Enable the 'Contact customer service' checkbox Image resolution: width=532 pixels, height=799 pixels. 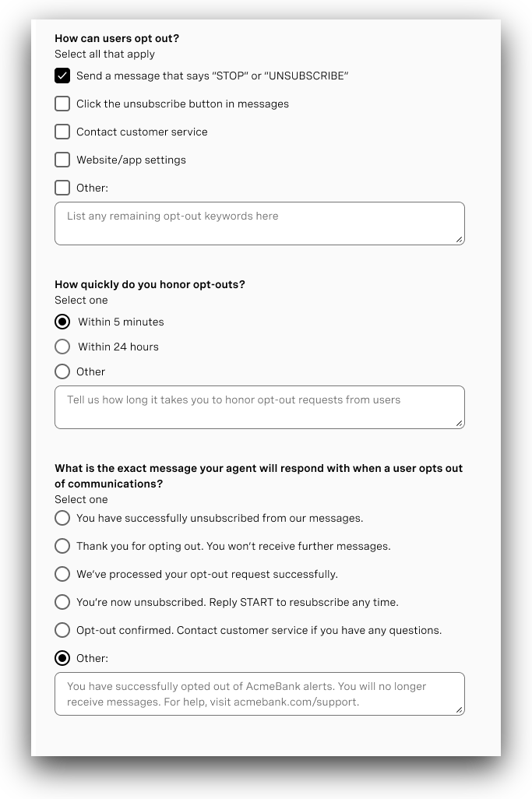pyautogui.click(x=62, y=132)
